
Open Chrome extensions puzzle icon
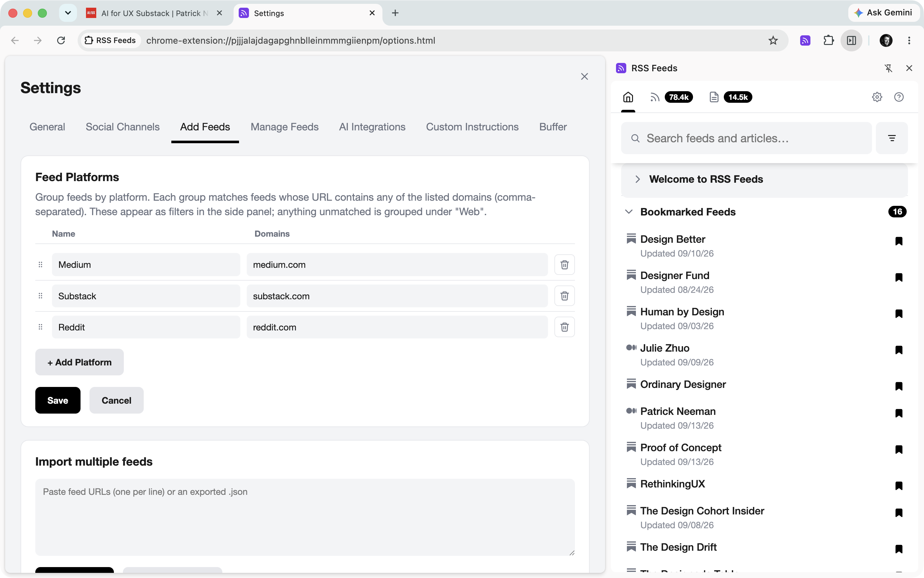pyautogui.click(x=828, y=40)
